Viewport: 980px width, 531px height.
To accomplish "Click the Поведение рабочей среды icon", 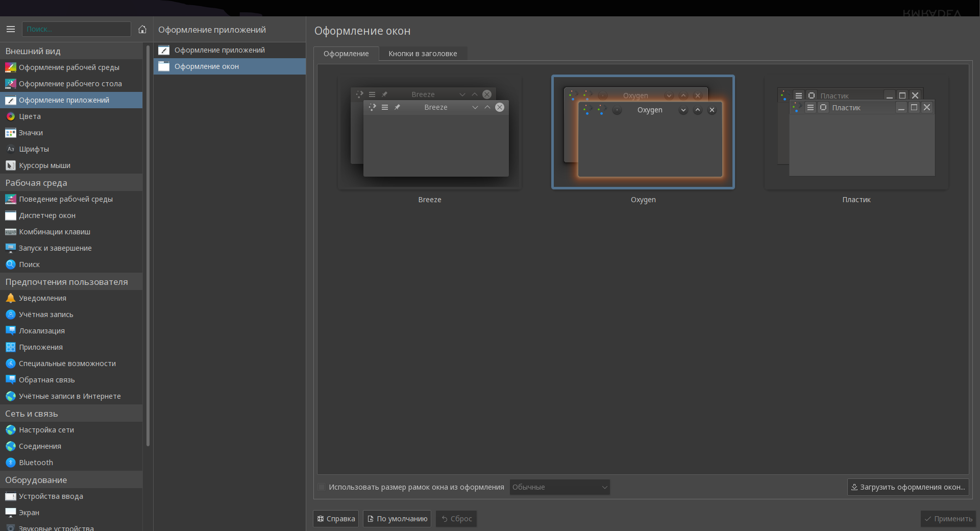I will coord(10,199).
